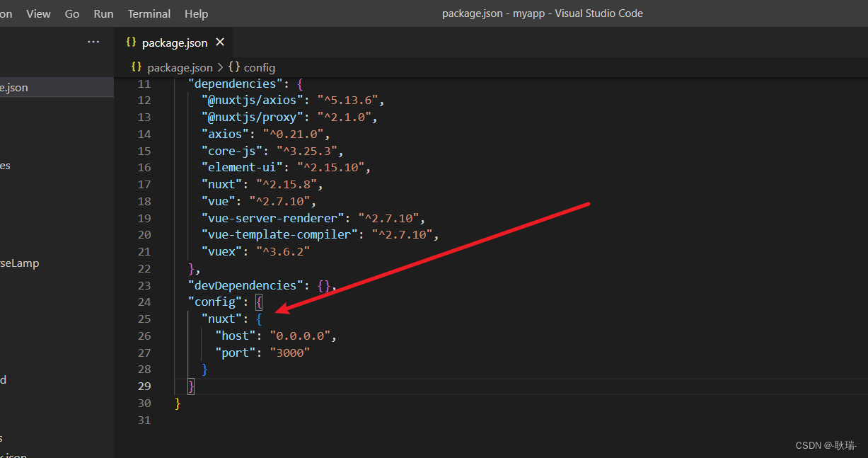The image size is (868, 458).
Task: Click the "3000" port value
Action: [x=290, y=353]
